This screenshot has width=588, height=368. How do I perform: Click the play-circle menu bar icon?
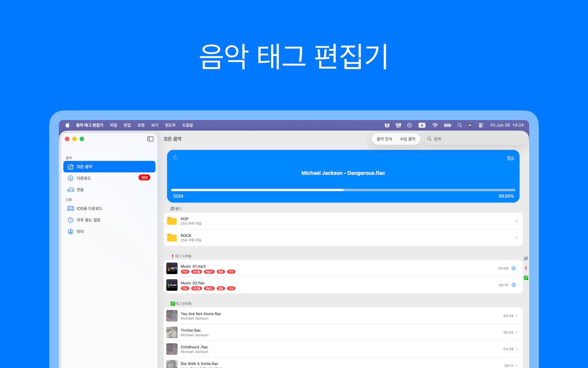click(x=410, y=126)
